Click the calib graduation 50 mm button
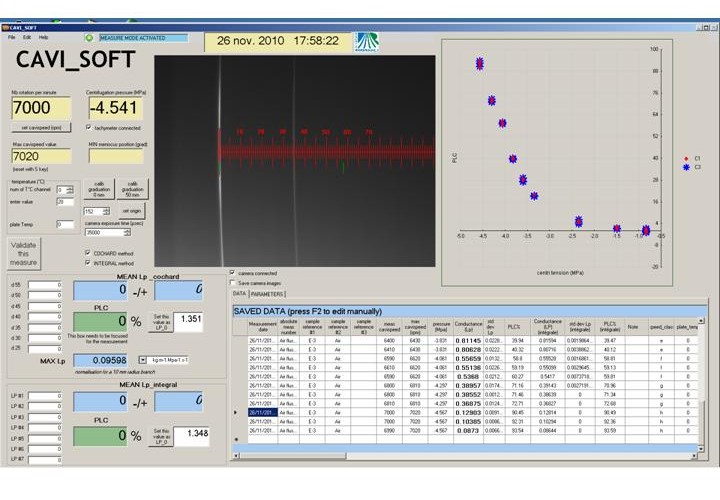 [133, 189]
